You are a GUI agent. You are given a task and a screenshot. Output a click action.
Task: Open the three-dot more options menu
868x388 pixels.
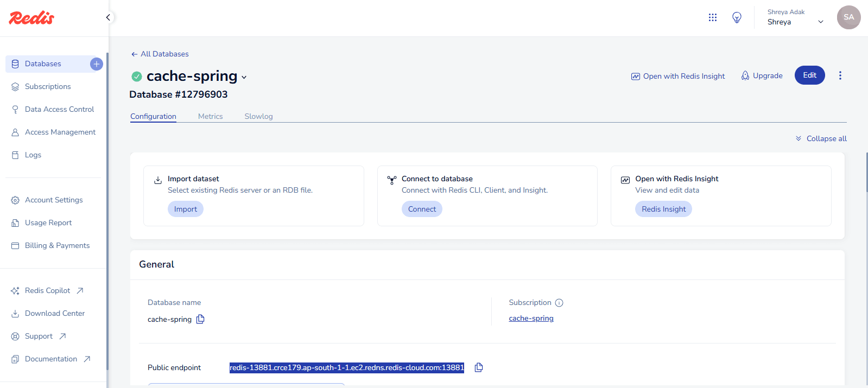coord(840,75)
